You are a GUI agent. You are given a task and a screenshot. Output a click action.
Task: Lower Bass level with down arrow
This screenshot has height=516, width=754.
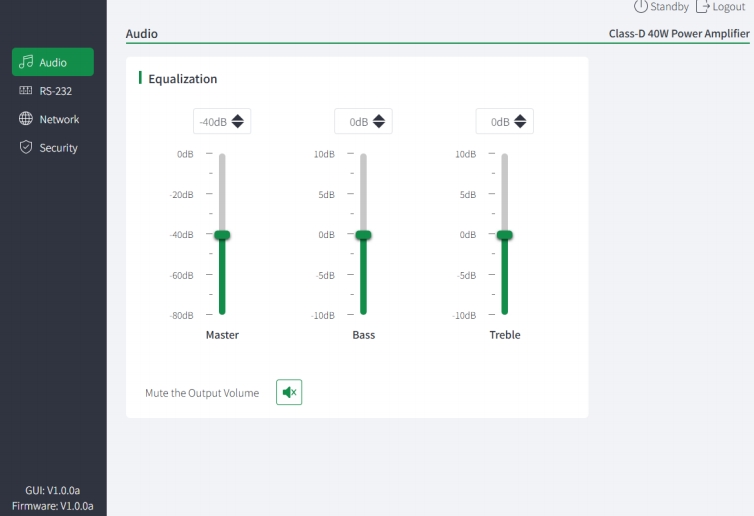[x=379, y=125]
